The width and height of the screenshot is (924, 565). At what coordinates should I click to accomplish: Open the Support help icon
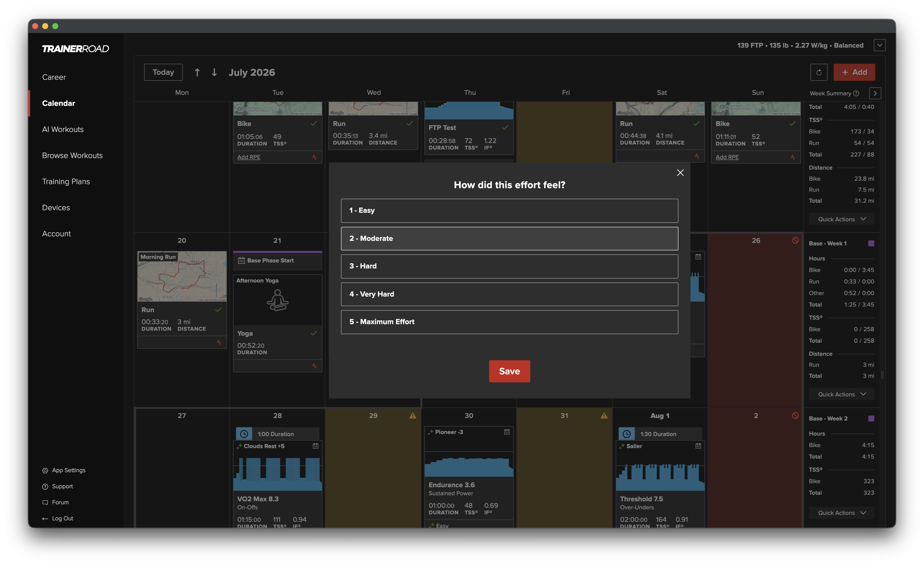coord(45,486)
